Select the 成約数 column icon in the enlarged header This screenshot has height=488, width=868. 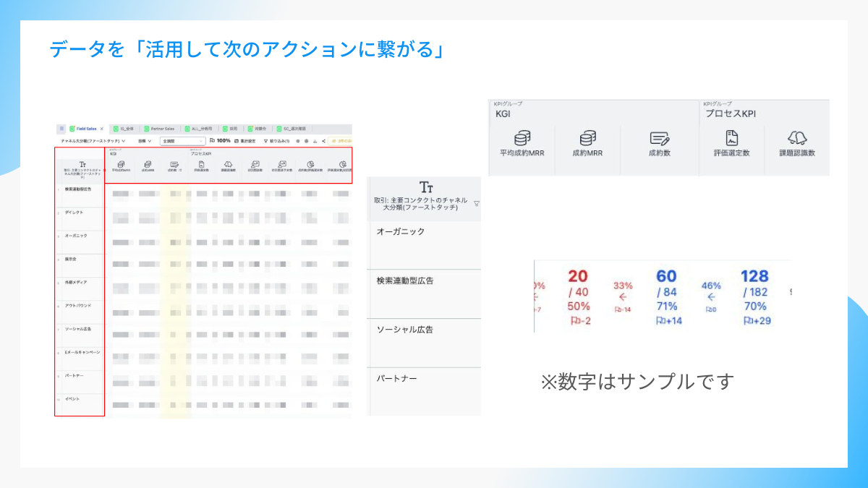659,138
